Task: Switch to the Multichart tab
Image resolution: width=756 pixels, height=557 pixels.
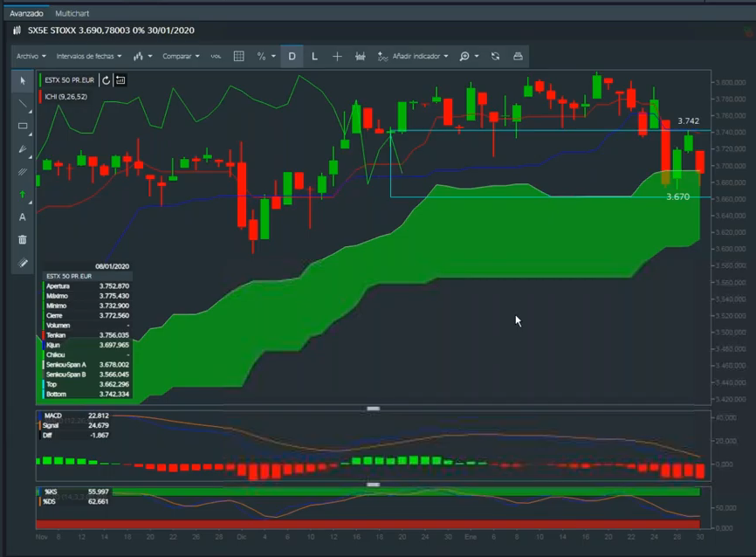Action: [72, 13]
